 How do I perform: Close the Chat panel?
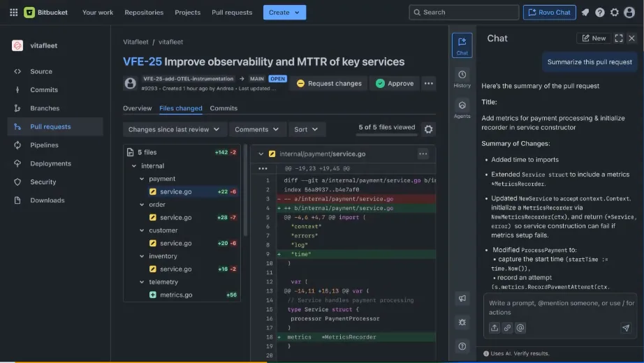click(x=631, y=38)
